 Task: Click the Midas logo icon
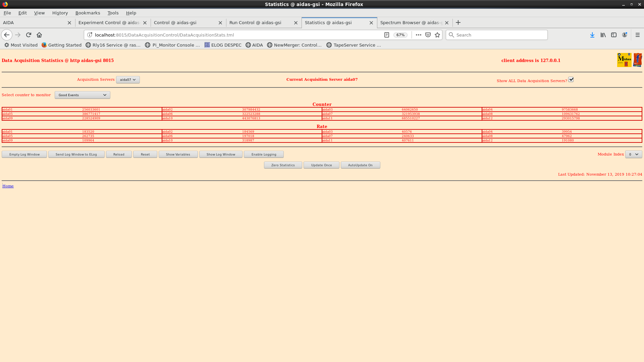624,60
